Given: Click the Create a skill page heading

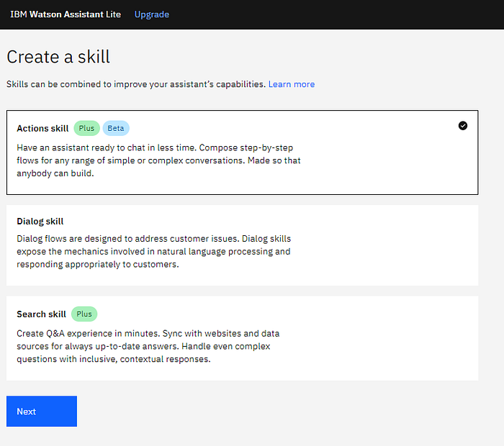Looking at the screenshot, I should point(58,57).
